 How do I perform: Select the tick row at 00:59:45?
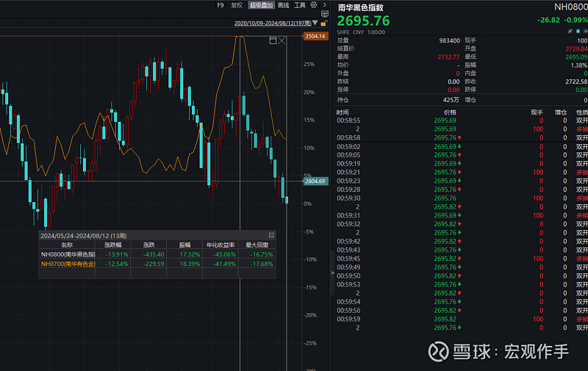pos(462,259)
